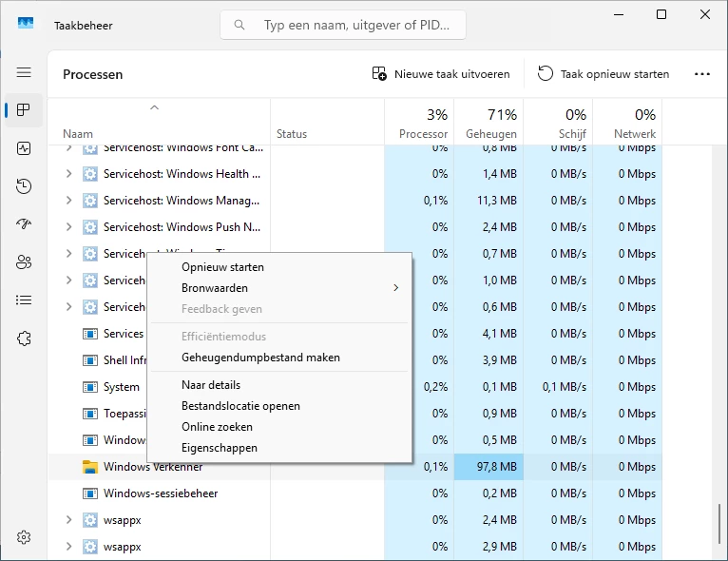
Task: Sort by Schijf column header
Action: point(558,122)
